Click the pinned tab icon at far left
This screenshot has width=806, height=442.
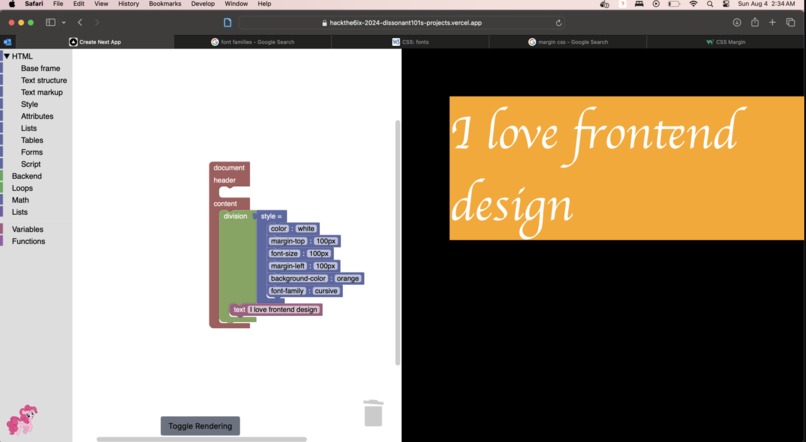tap(7, 42)
